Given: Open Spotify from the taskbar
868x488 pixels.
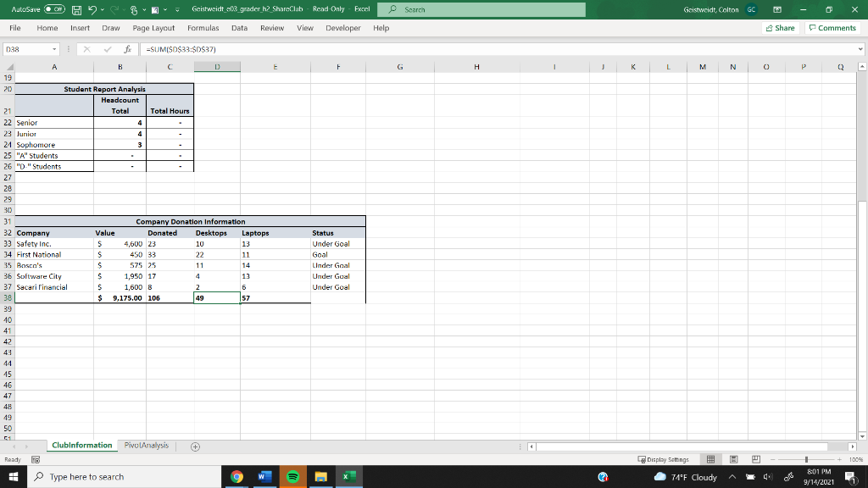Looking at the screenshot, I should (292, 476).
